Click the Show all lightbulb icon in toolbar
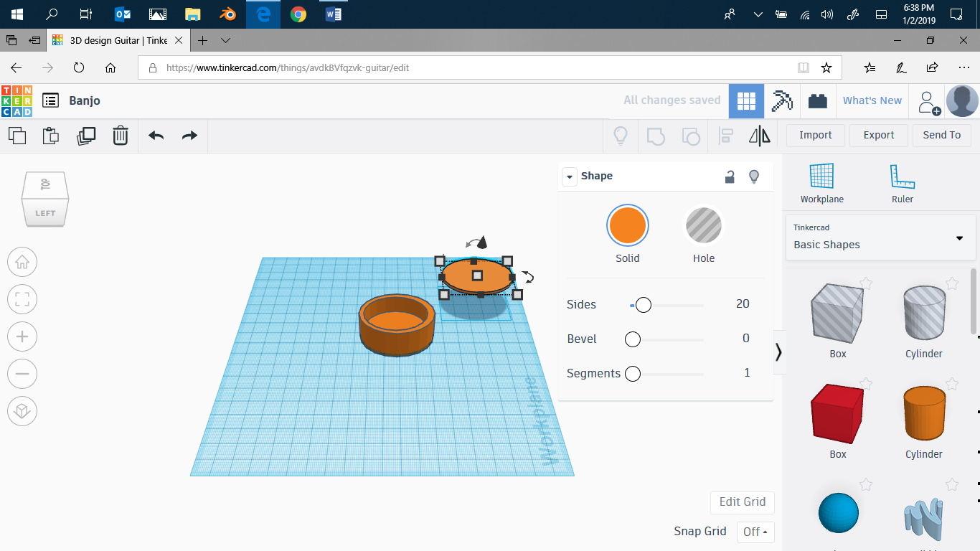The width and height of the screenshot is (980, 551). [621, 136]
